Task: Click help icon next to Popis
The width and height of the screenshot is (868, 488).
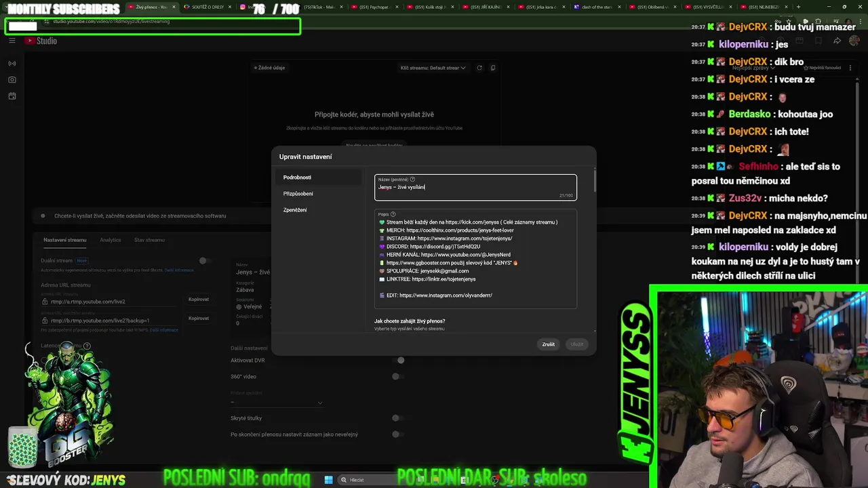Action: [393, 214]
